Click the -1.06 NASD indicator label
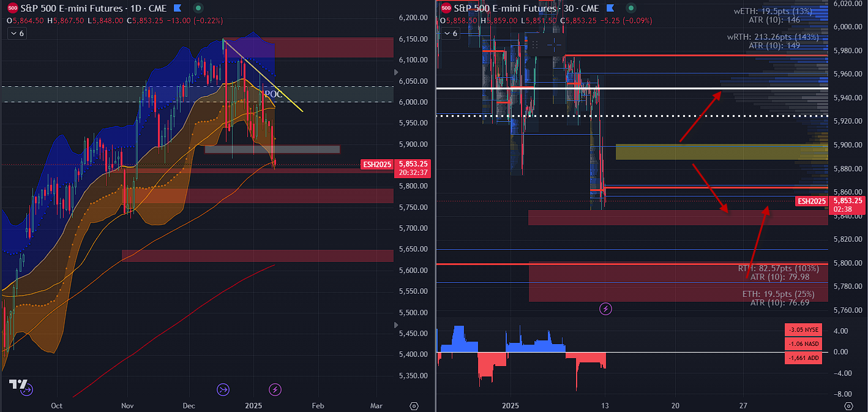 click(803, 344)
